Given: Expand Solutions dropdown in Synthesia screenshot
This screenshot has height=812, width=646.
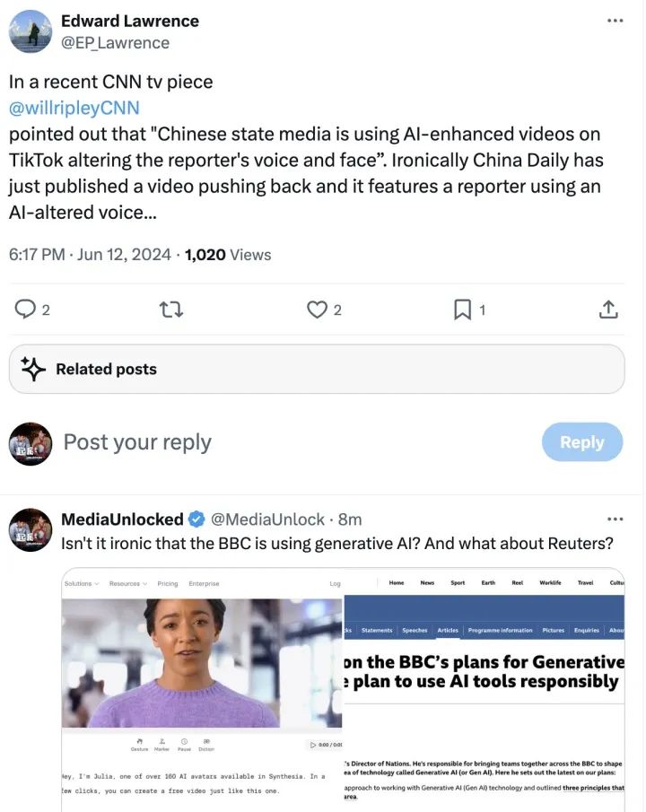Looking at the screenshot, I should pyautogui.click(x=81, y=583).
